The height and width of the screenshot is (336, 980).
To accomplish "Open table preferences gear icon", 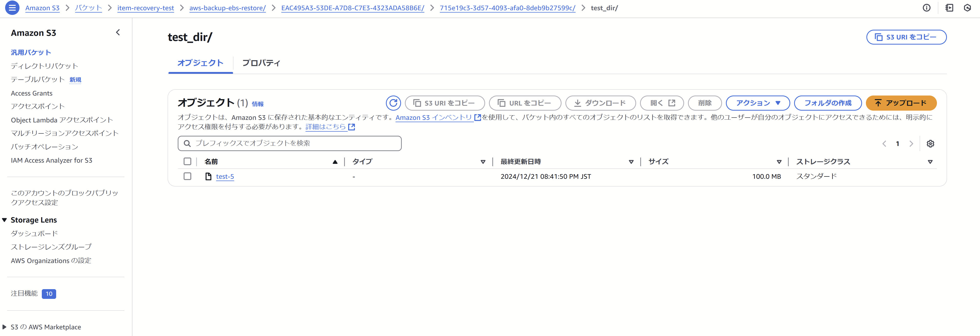I will click(x=930, y=144).
